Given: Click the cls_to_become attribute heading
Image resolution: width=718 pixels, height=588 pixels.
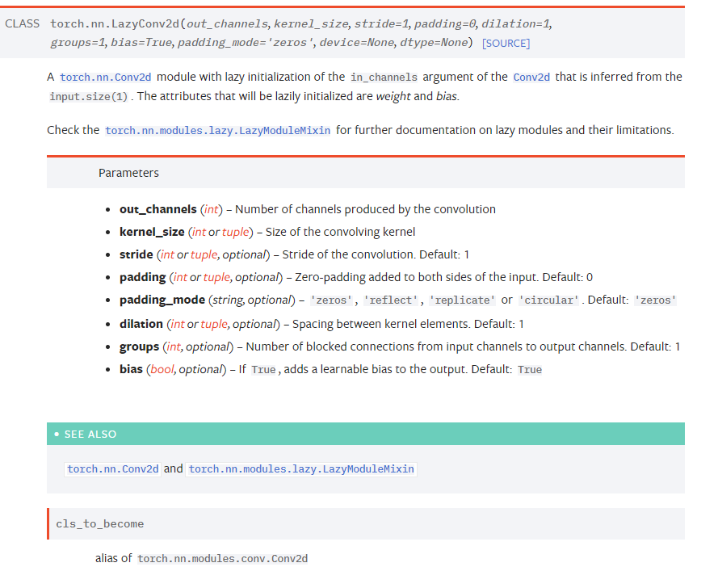Looking at the screenshot, I should click(99, 523).
